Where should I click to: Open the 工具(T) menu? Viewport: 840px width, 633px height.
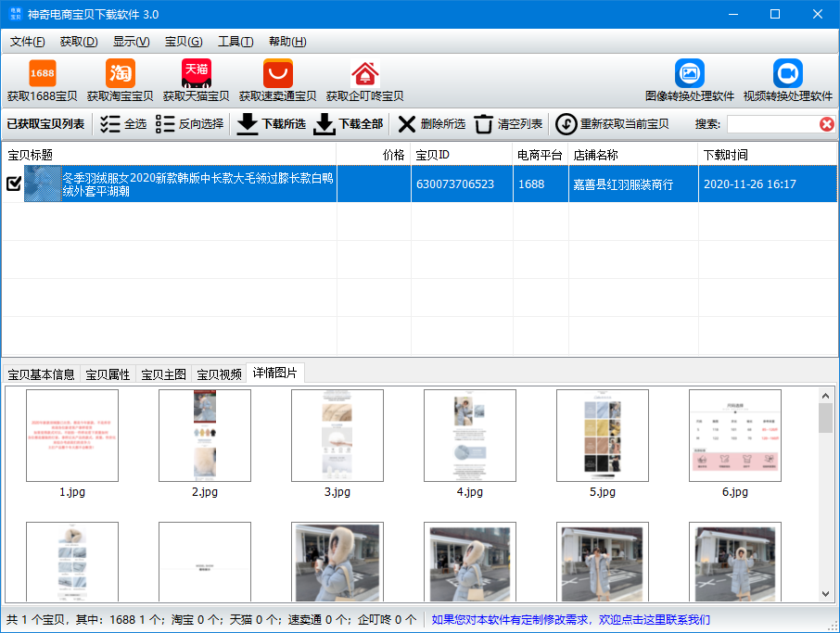pos(235,42)
